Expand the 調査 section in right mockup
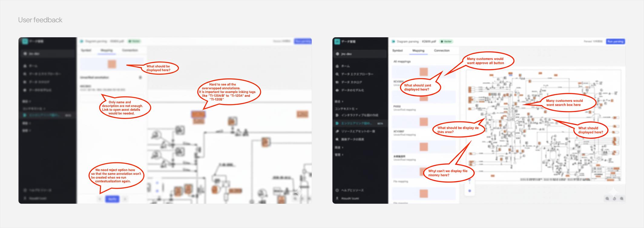Image resolution: width=644 pixels, height=228 pixels. point(339,147)
